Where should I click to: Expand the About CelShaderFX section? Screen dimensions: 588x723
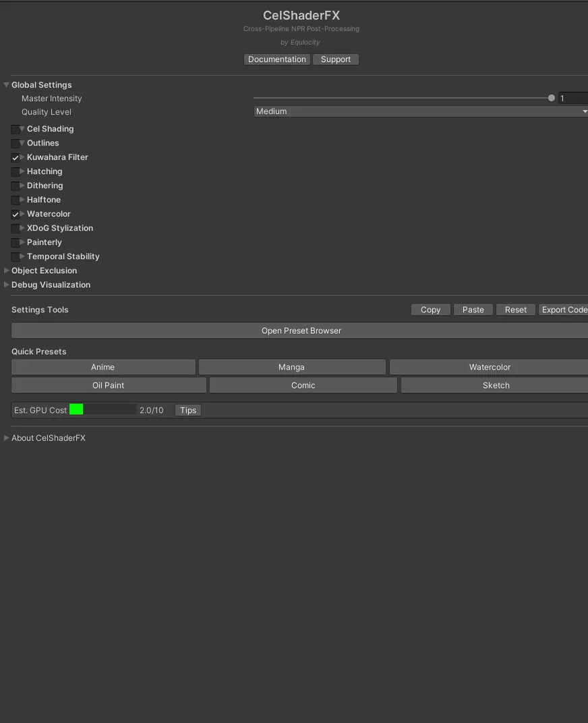pyautogui.click(x=7, y=438)
